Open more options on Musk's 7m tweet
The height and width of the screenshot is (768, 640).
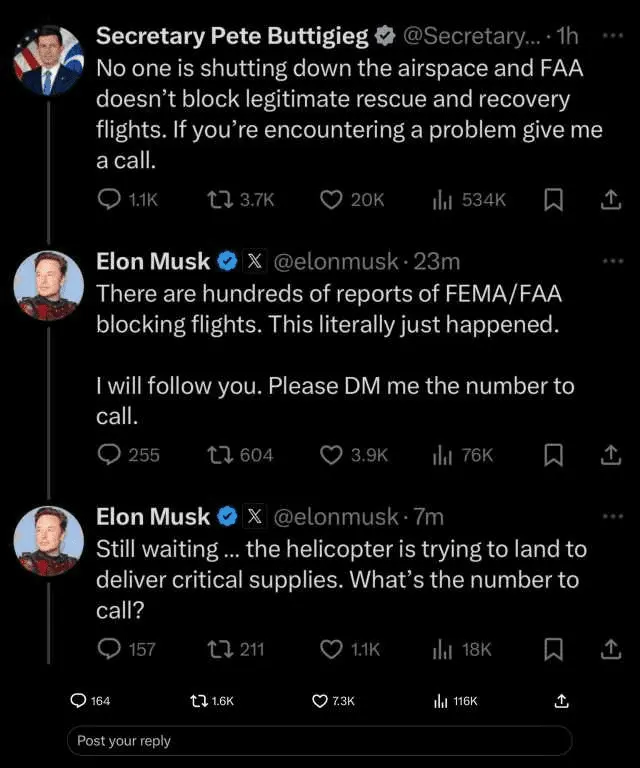pyautogui.click(x=612, y=516)
